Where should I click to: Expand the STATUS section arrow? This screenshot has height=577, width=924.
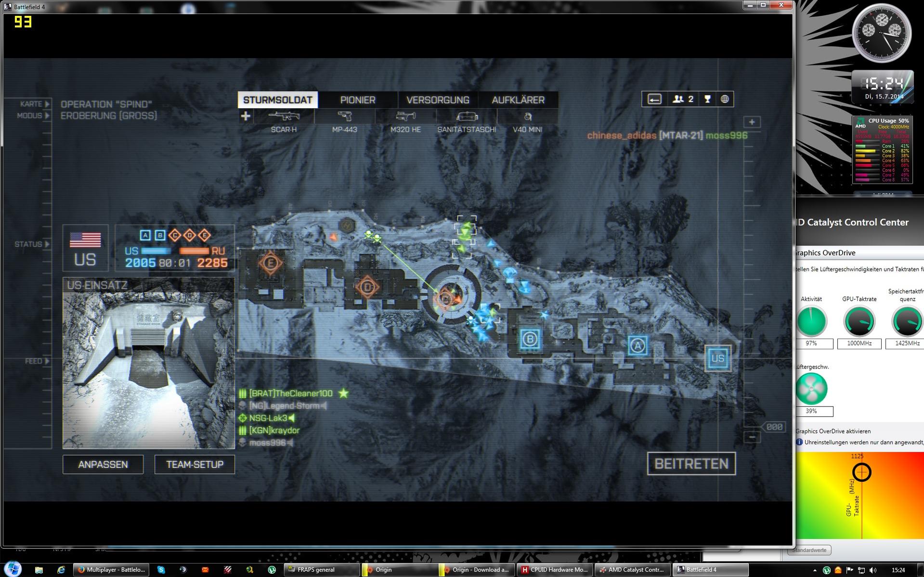coord(47,244)
